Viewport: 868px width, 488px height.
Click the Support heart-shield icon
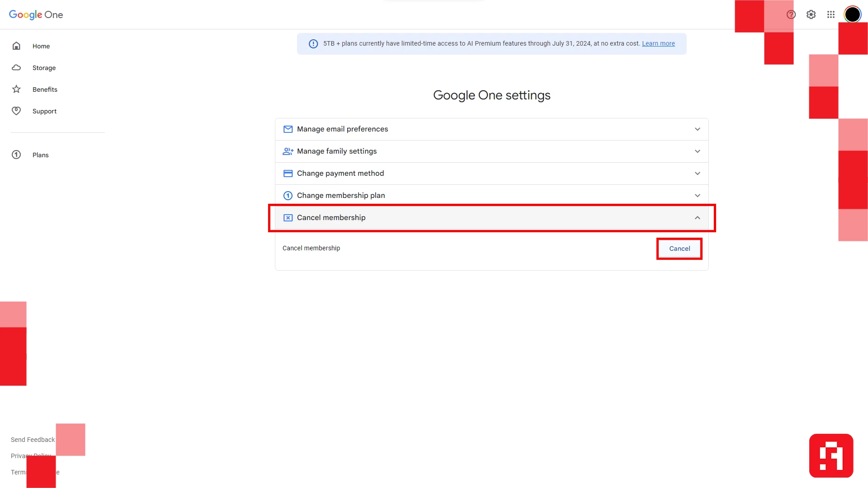16,111
